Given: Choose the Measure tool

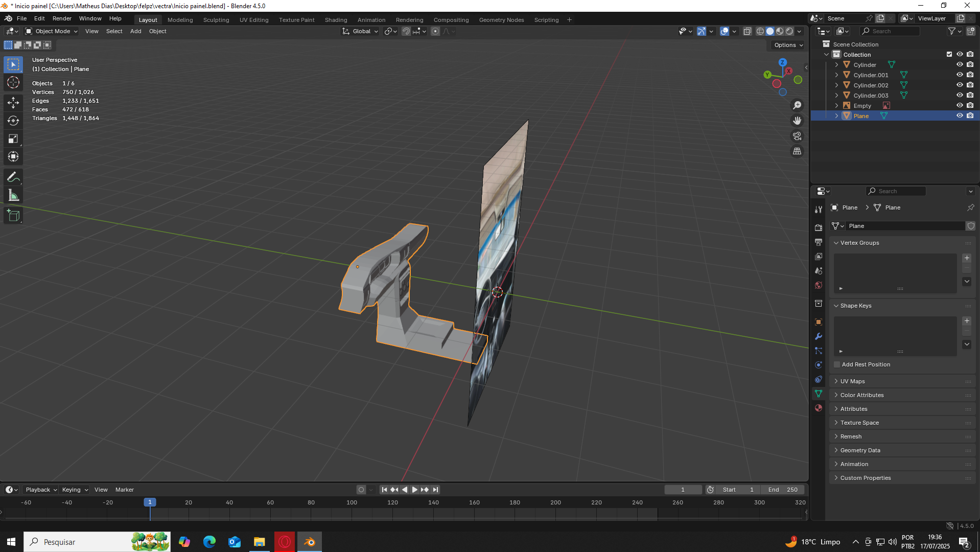Looking at the screenshot, I should click(13, 195).
